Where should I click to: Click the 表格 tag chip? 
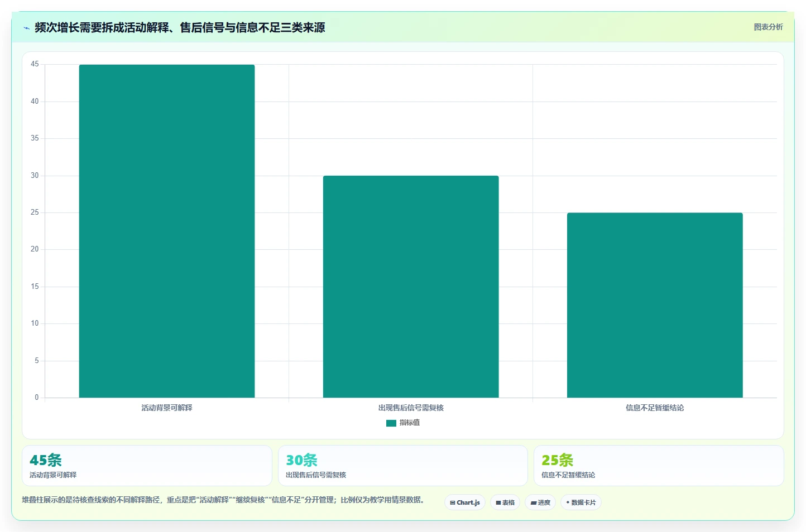click(x=505, y=502)
